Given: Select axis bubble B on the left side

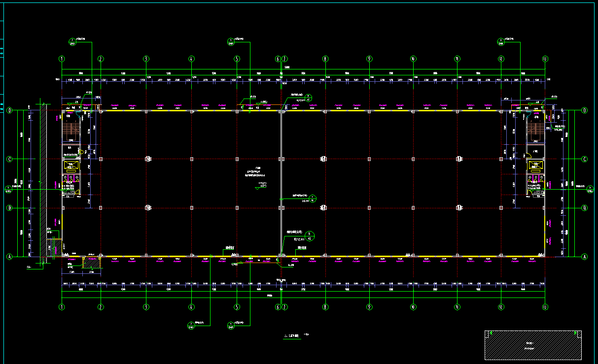Looking at the screenshot, I should click(9, 208).
